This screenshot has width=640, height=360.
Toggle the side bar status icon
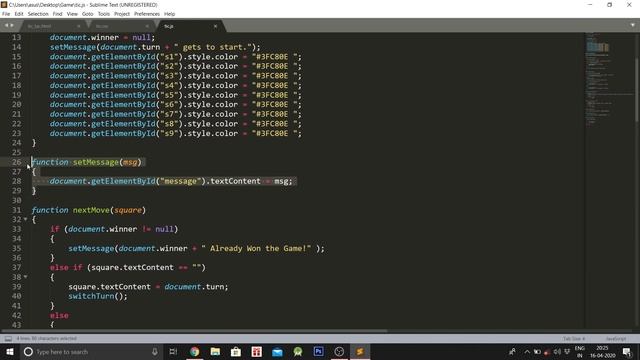click(8, 339)
